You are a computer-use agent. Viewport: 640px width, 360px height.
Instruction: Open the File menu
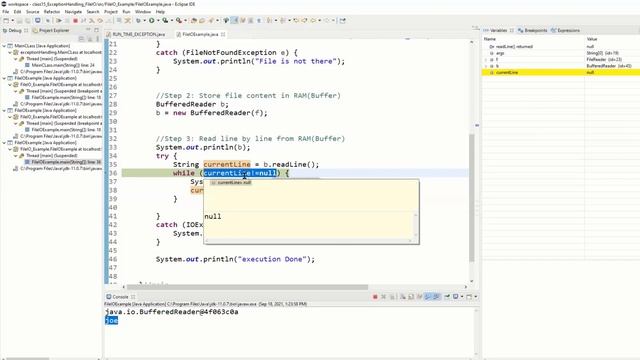(5, 12)
